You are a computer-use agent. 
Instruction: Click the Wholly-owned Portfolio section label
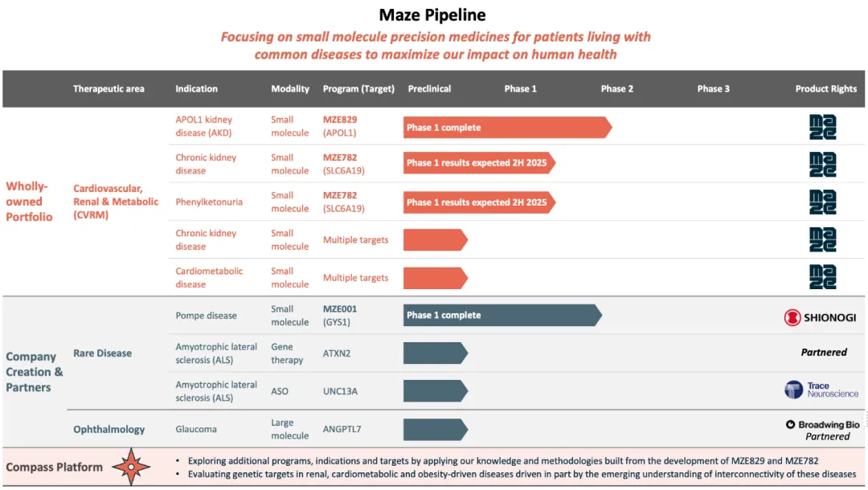pyautogui.click(x=30, y=202)
